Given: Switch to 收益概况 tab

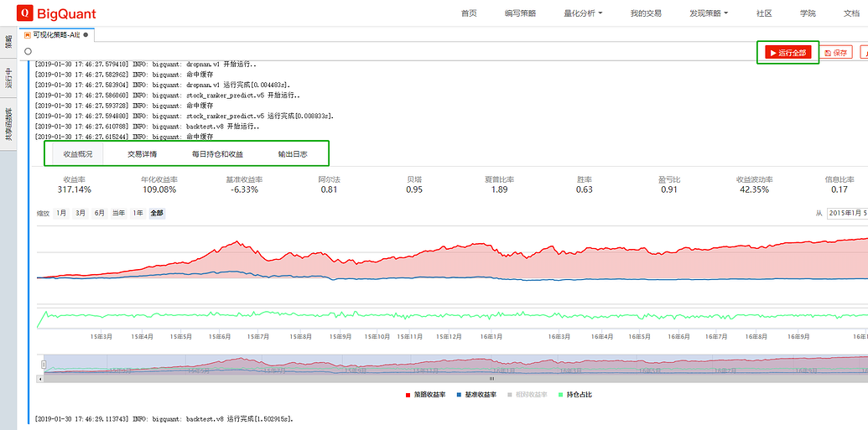Looking at the screenshot, I should pos(78,154).
